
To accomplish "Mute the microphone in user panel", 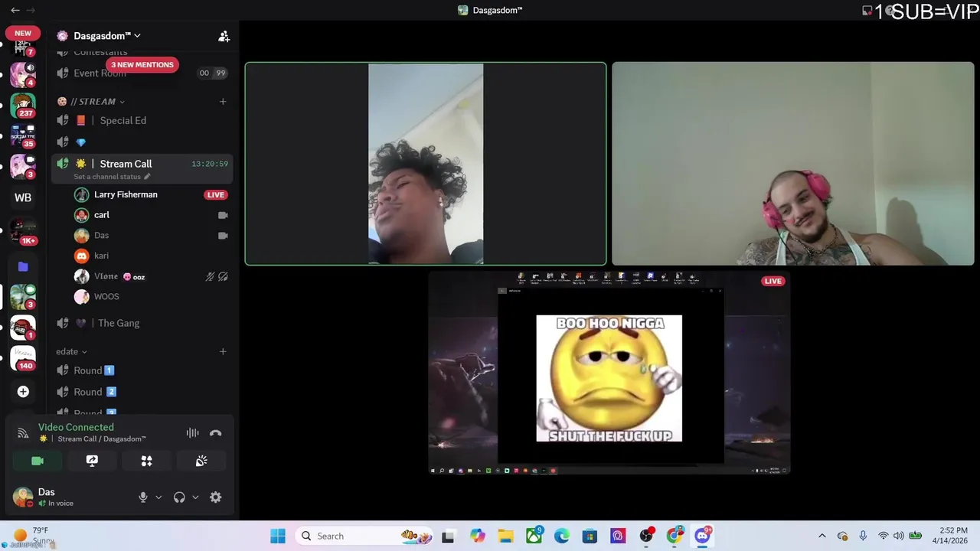I will point(142,497).
